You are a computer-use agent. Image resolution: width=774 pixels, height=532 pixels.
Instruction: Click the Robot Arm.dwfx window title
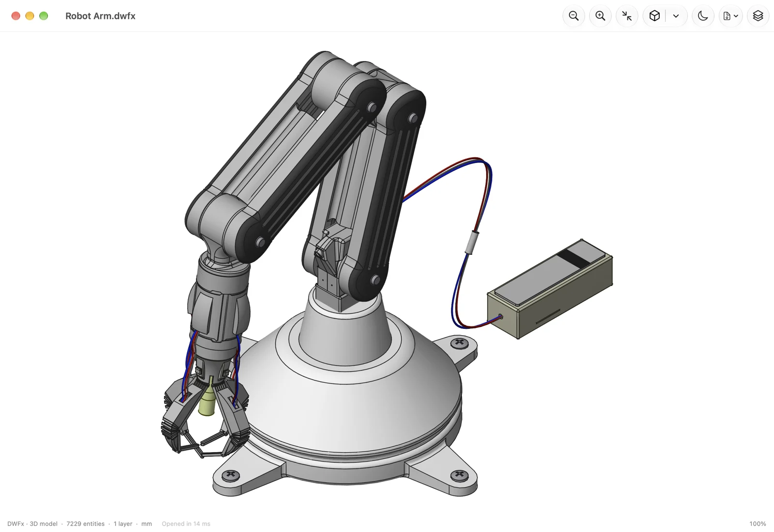tap(101, 16)
